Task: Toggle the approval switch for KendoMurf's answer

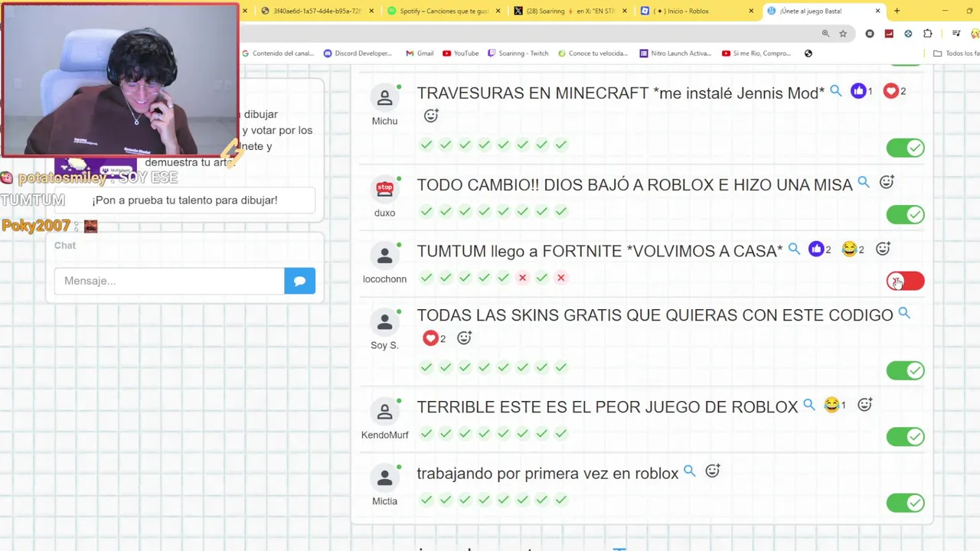Action: click(905, 436)
